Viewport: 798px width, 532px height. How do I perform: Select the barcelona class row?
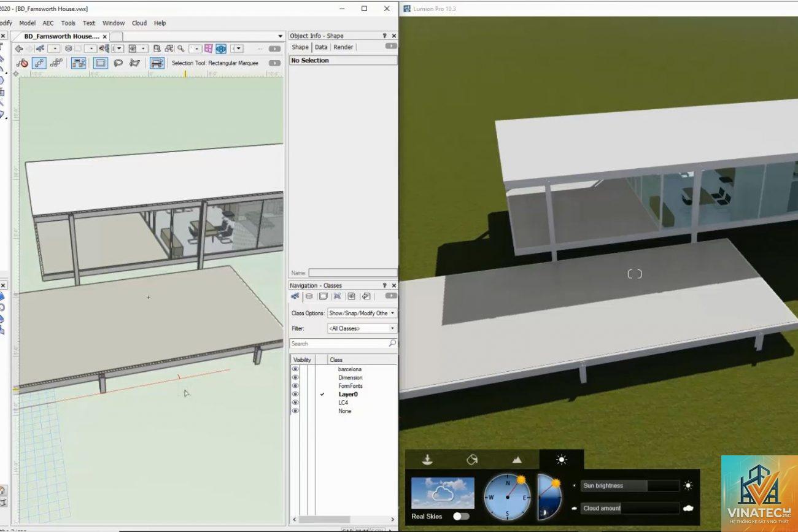click(350, 369)
